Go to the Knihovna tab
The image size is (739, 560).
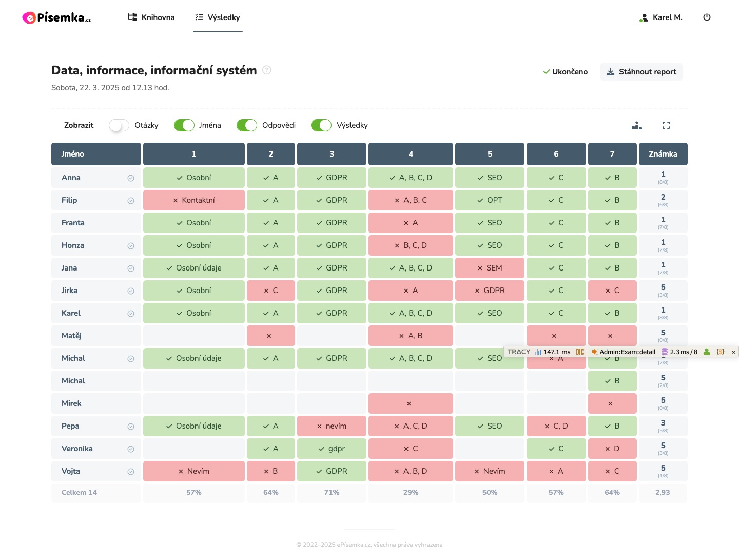151,17
